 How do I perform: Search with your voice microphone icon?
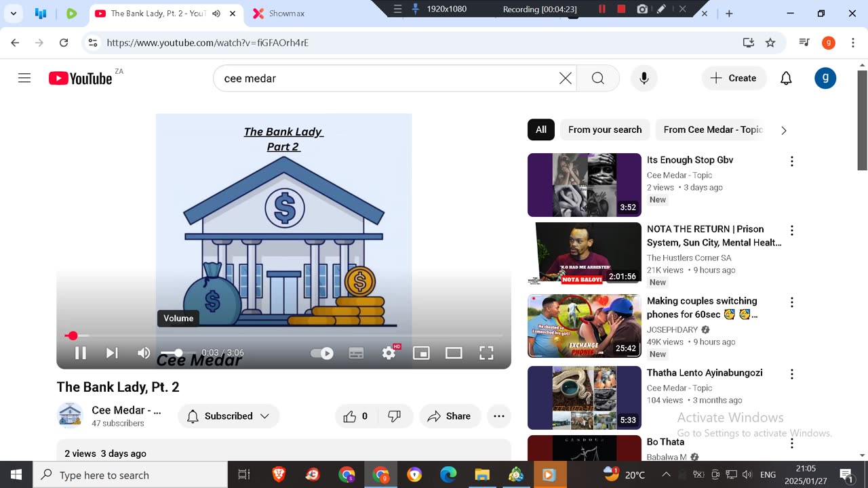point(644,79)
